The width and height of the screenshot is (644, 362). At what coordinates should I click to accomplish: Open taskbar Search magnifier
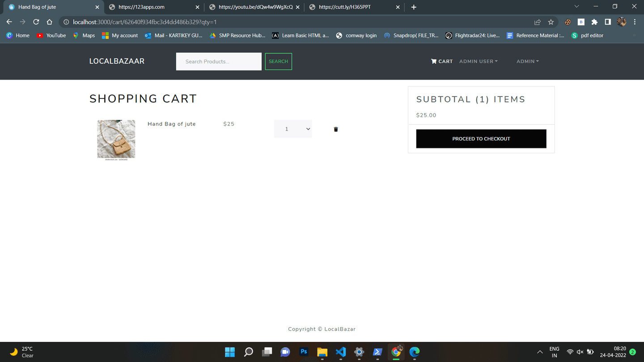click(249, 352)
